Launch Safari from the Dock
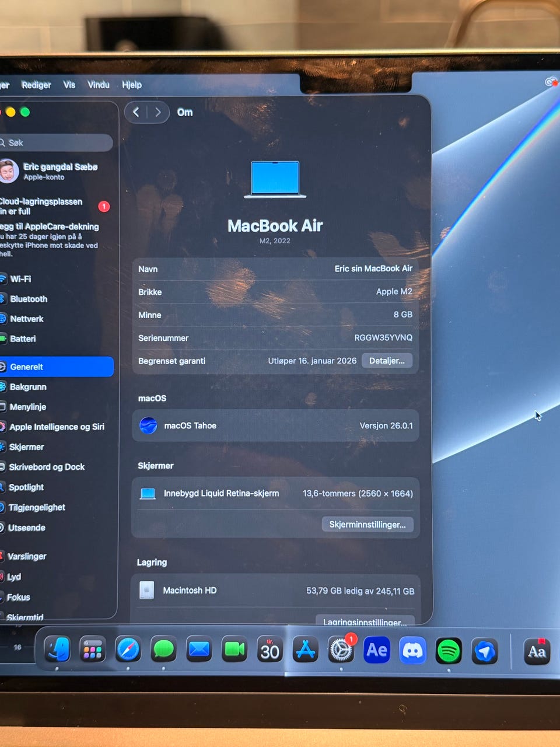The height and width of the screenshot is (747, 560). pyautogui.click(x=128, y=650)
